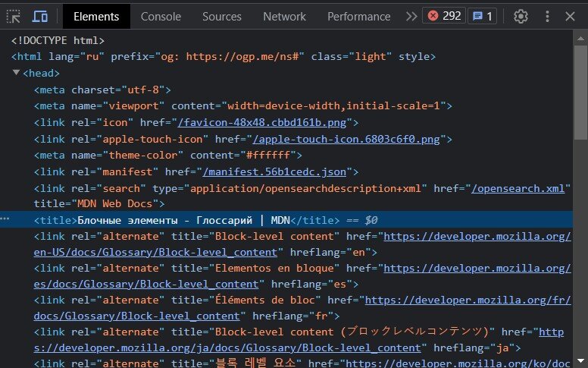The width and height of the screenshot is (588, 368).
Task: Close the DevTools panel
Action: coord(570,17)
